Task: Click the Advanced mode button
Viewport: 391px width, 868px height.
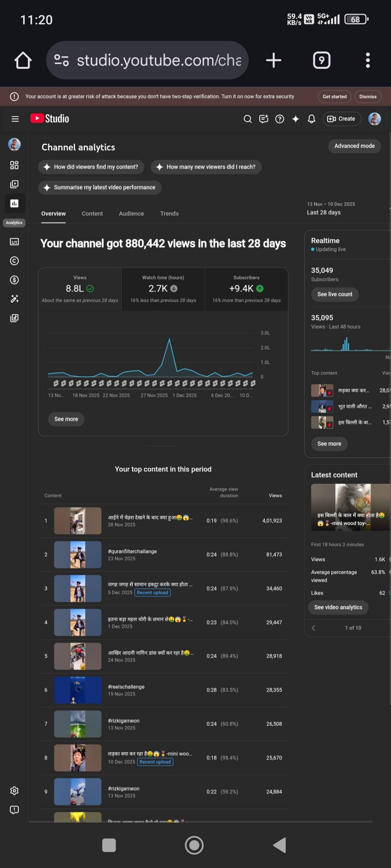Action: 354,146
